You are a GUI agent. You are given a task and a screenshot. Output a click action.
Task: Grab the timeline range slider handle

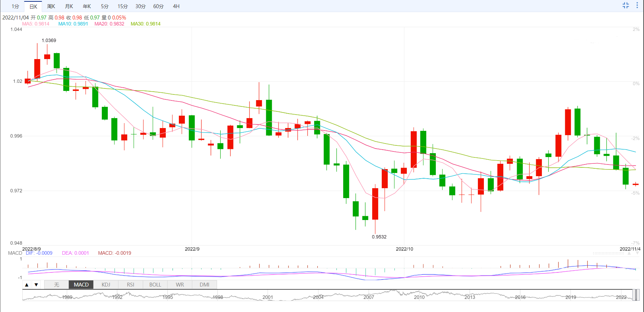636,295
